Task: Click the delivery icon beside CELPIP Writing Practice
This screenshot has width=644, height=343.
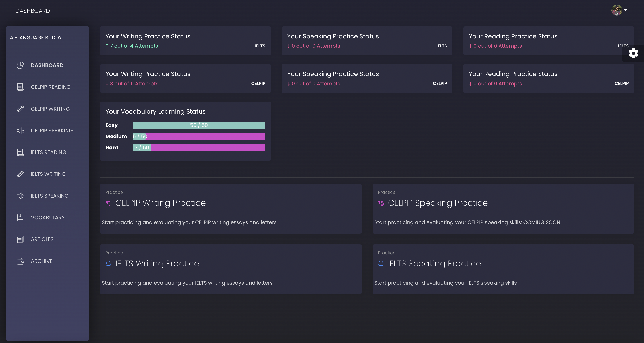Action: pos(109,203)
